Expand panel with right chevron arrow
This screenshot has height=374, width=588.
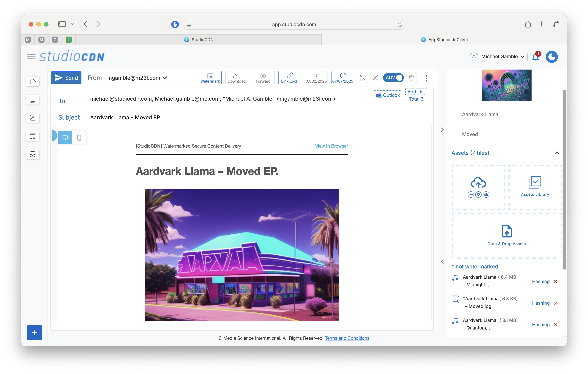(x=442, y=130)
